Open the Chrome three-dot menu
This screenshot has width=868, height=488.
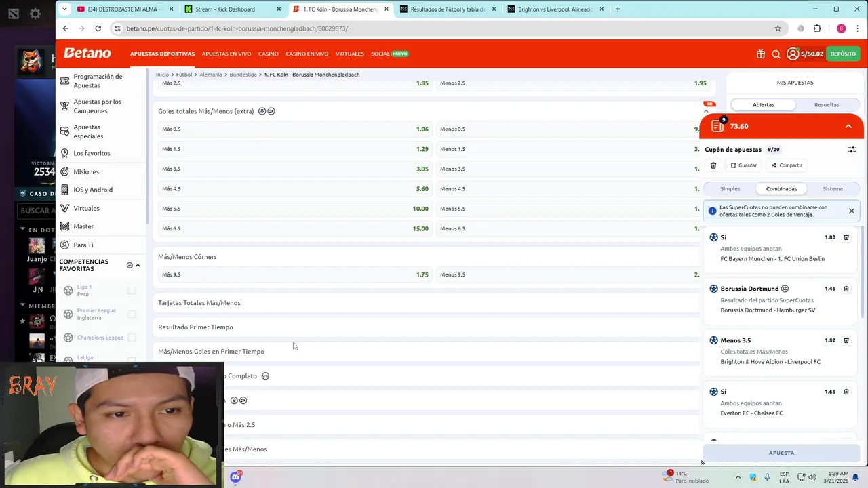[858, 28]
